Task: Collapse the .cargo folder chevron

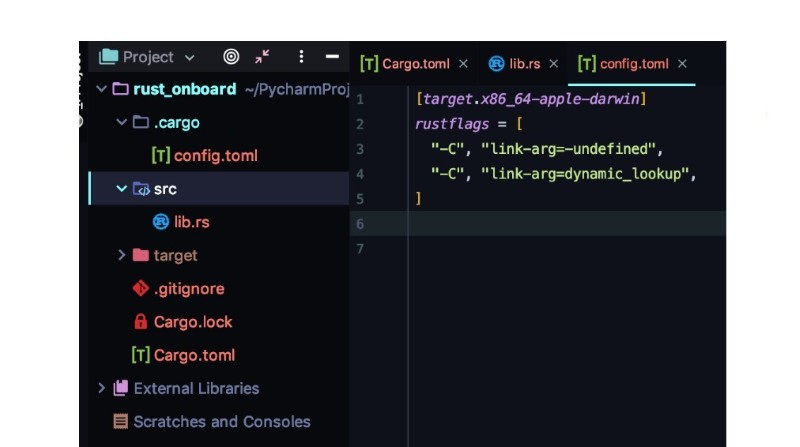Action: tap(121, 122)
